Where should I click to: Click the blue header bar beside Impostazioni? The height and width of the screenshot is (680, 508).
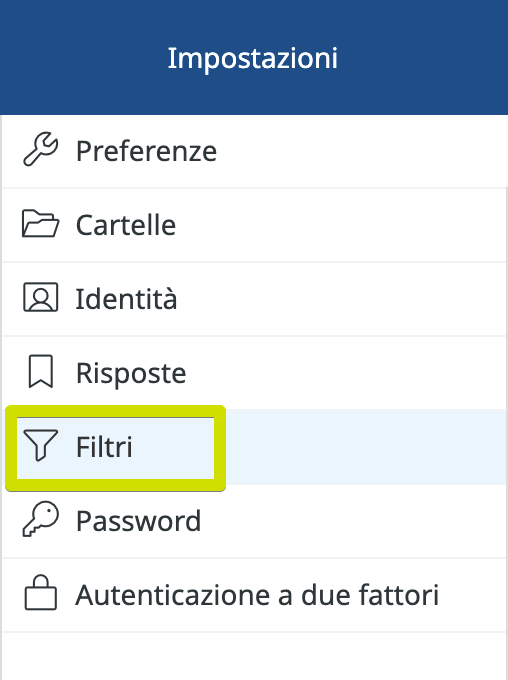point(421,58)
